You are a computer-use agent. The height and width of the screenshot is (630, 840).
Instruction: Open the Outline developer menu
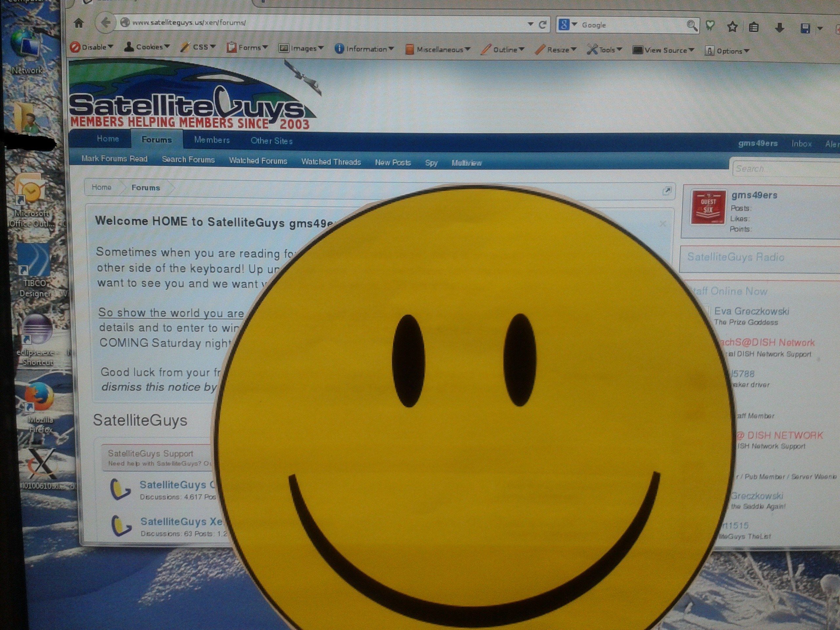click(x=503, y=50)
